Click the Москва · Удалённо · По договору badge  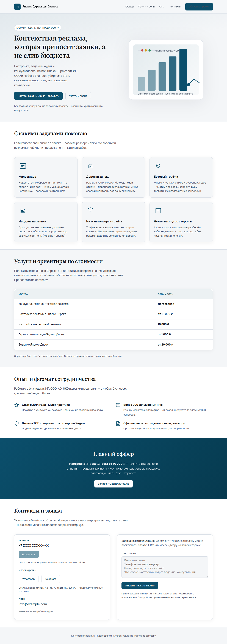click(x=38, y=28)
